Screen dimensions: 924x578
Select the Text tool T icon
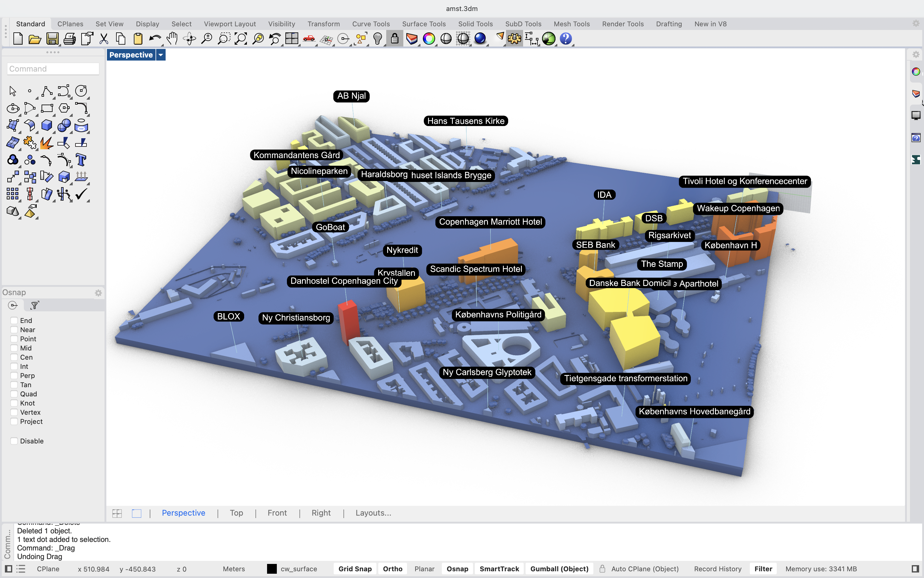[81, 160]
